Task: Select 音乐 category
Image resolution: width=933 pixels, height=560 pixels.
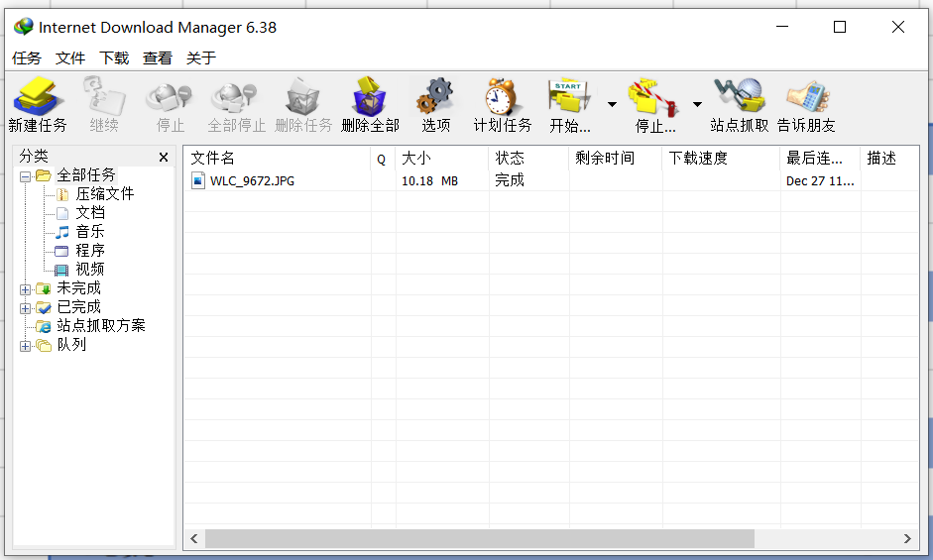Action: (x=90, y=232)
